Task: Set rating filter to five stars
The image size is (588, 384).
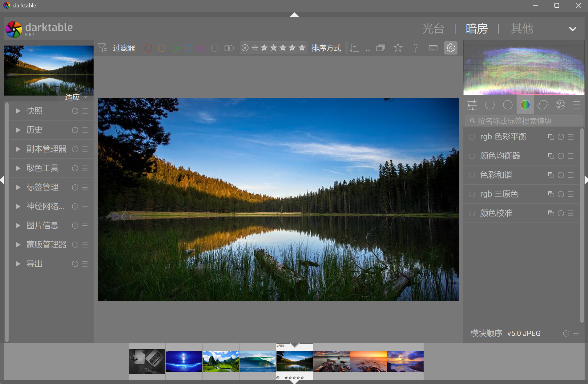Action: pyautogui.click(x=302, y=48)
